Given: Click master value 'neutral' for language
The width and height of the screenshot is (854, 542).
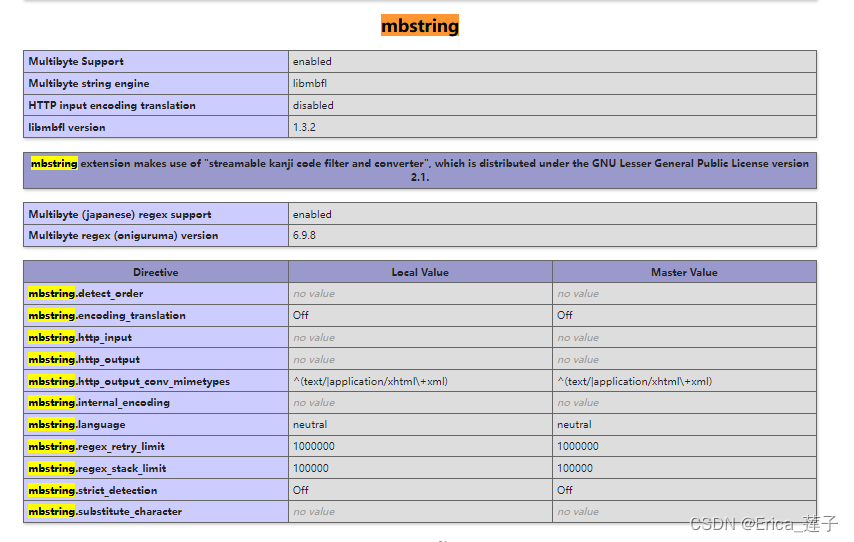Looking at the screenshot, I should tap(574, 424).
